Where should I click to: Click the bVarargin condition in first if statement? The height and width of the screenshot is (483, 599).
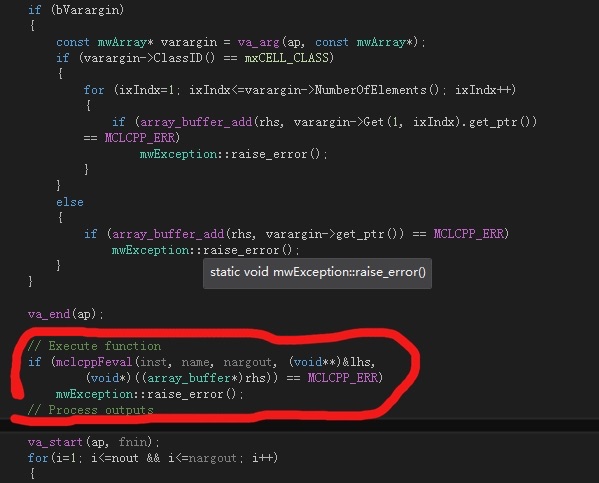click(x=88, y=10)
